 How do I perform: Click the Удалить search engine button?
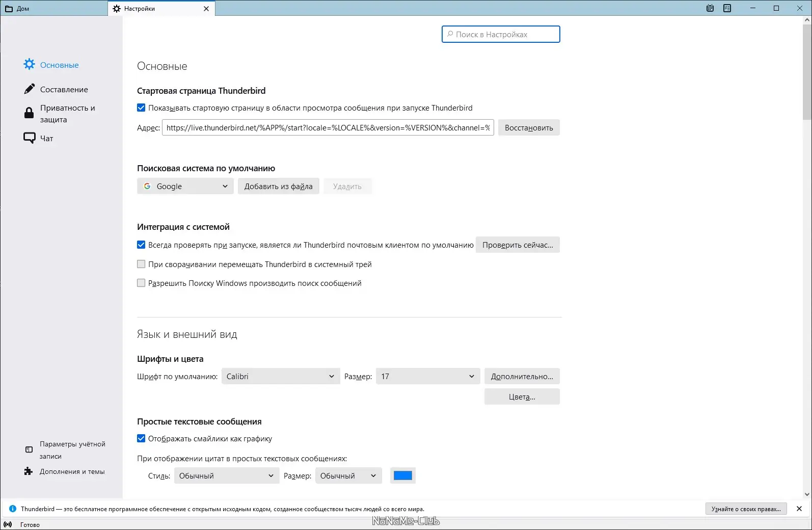[x=347, y=186]
